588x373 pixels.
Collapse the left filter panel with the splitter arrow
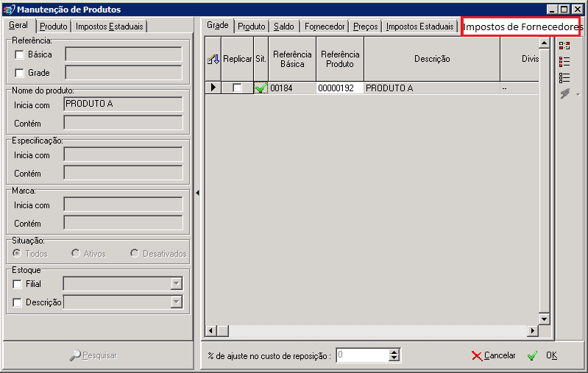(x=197, y=193)
